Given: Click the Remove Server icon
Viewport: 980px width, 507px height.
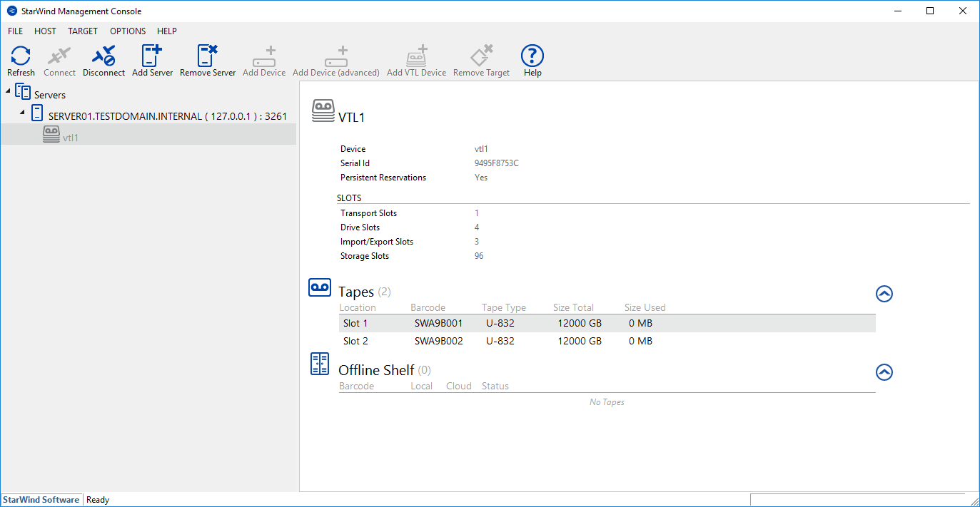Looking at the screenshot, I should click(x=207, y=56).
